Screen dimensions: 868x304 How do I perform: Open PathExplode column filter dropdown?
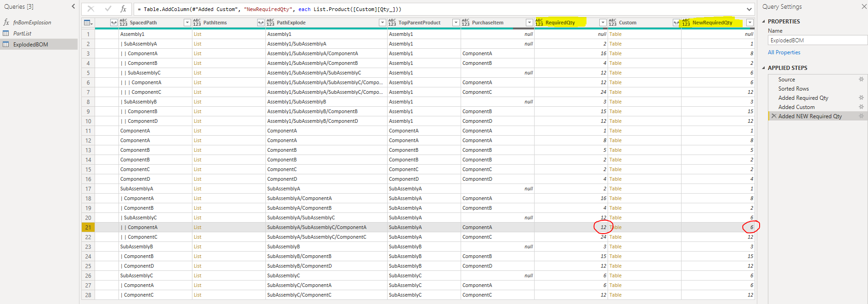pos(382,23)
